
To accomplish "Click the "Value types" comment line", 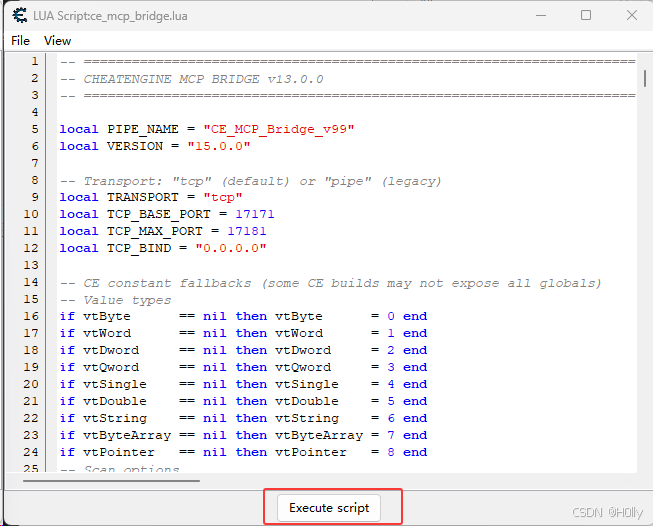I will pyautogui.click(x=115, y=300).
